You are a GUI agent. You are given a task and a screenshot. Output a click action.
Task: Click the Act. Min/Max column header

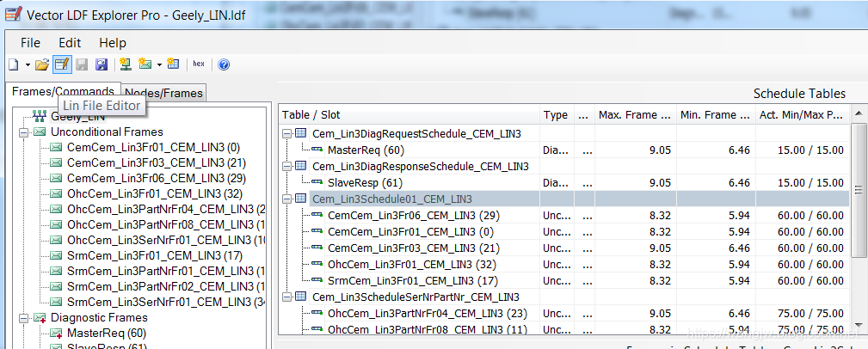(x=802, y=115)
